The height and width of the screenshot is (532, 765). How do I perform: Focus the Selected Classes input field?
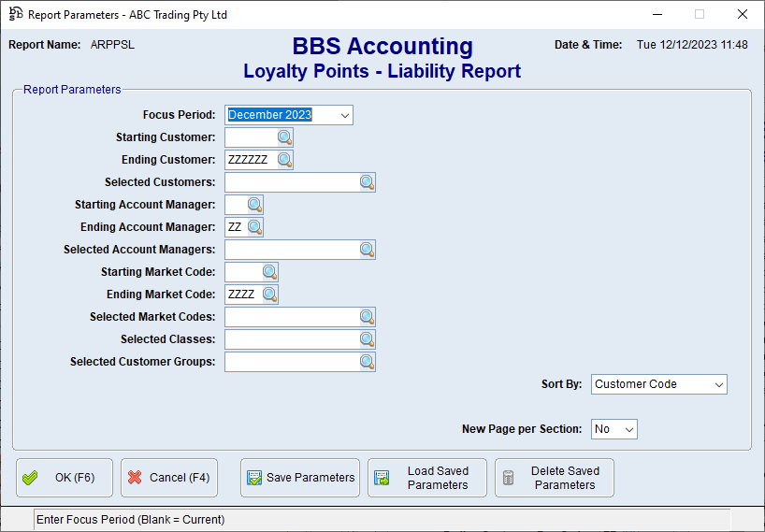click(x=292, y=339)
